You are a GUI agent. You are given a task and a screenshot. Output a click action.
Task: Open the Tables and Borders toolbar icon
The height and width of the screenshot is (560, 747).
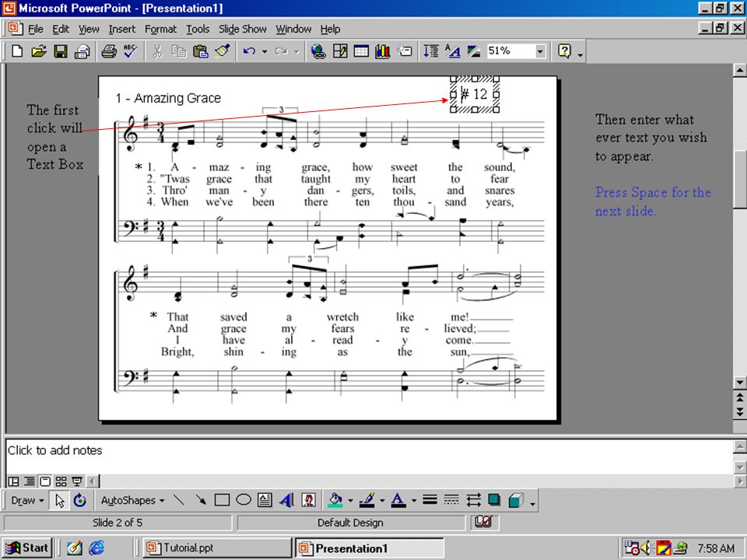coord(340,51)
